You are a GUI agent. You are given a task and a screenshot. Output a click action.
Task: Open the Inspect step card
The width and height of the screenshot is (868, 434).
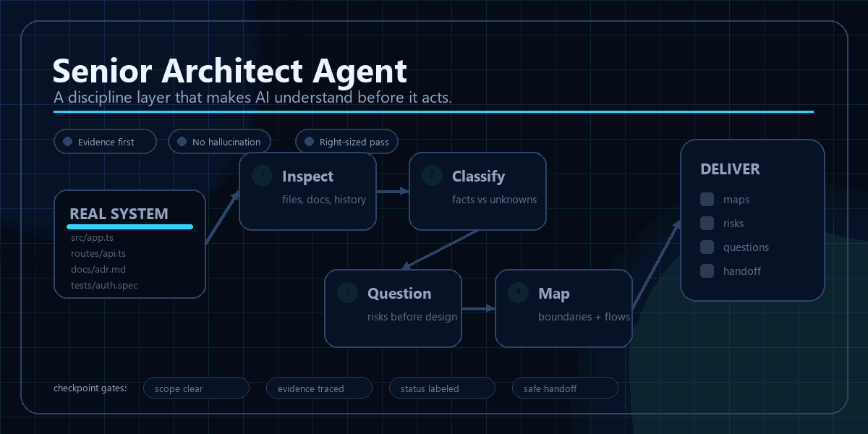[x=308, y=191]
